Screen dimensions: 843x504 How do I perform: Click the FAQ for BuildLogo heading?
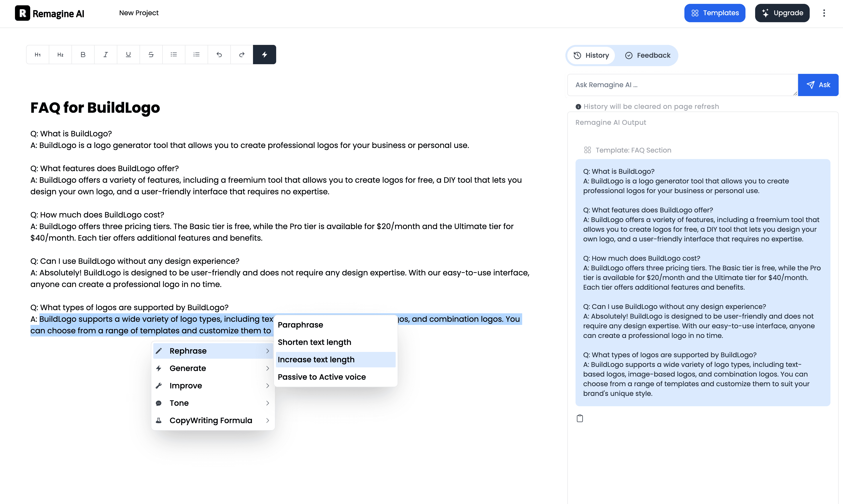pyautogui.click(x=95, y=108)
